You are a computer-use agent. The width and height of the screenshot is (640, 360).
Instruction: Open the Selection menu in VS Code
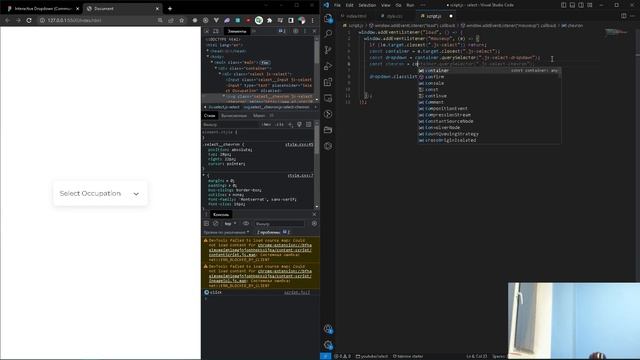pos(367,5)
